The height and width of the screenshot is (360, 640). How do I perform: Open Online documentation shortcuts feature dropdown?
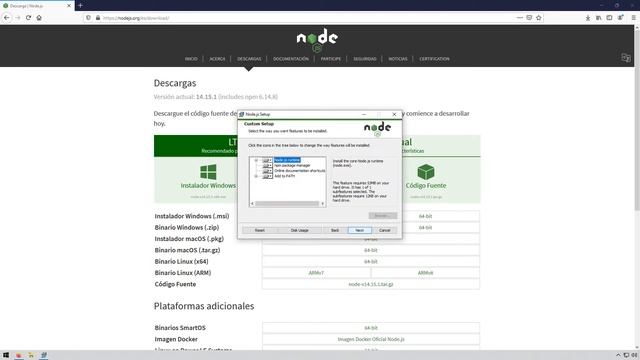[x=267, y=171]
